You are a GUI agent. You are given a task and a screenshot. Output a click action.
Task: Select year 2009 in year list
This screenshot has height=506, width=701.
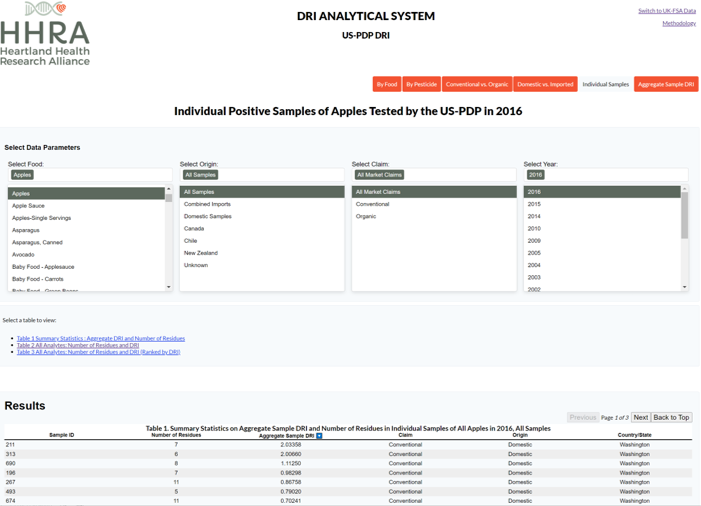pyautogui.click(x=602, y=240)
